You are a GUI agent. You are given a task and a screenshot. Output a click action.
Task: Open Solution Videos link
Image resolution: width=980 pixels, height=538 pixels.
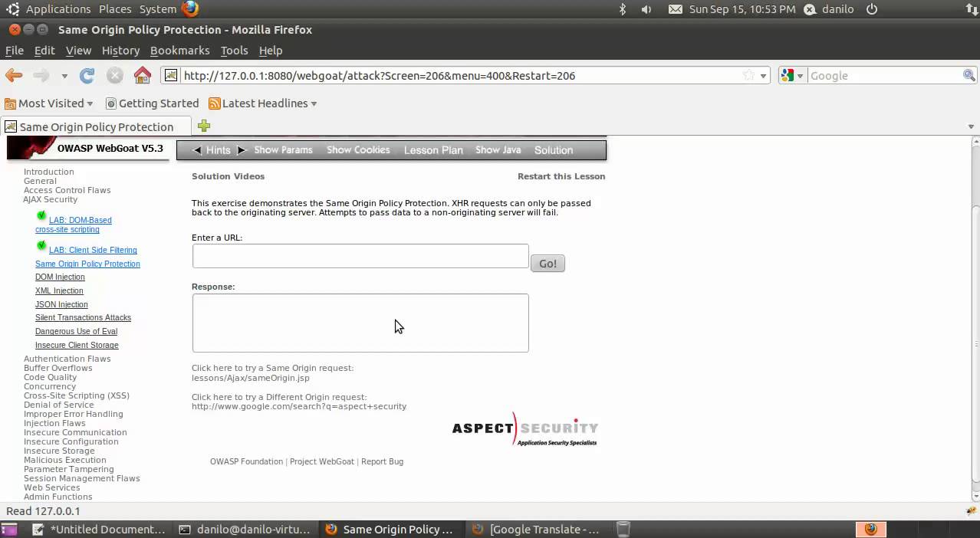tap(228, 176)
